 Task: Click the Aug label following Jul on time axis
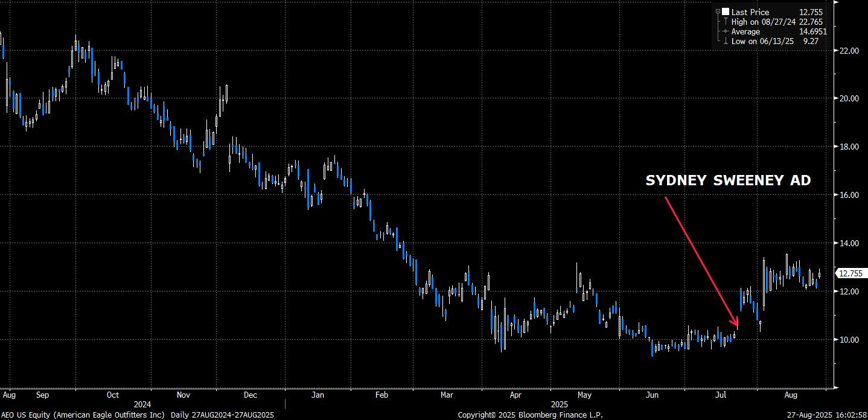(791, 396)
